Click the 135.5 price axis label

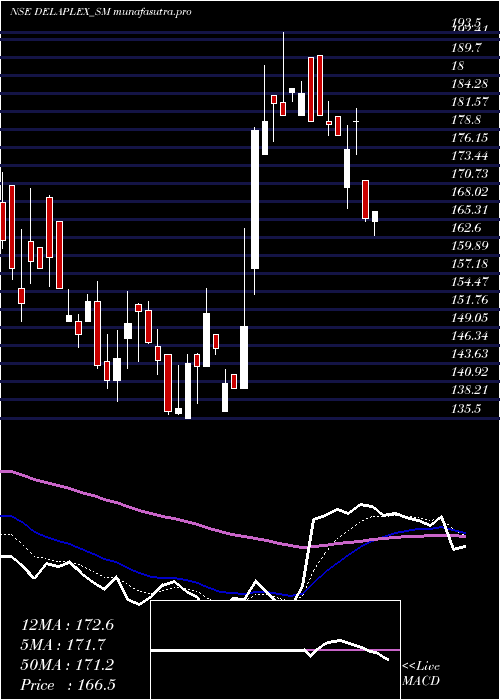(x=467, y=408)
